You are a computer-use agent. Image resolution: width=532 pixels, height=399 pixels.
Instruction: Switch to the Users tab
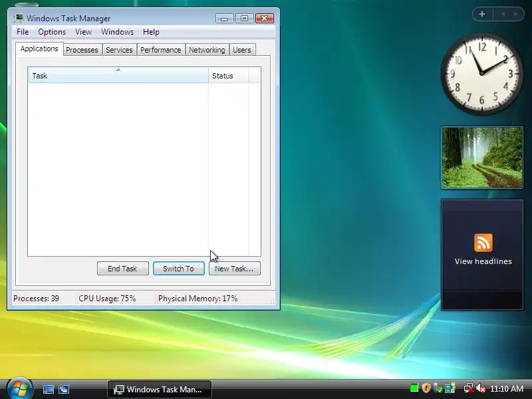point(242,50)
